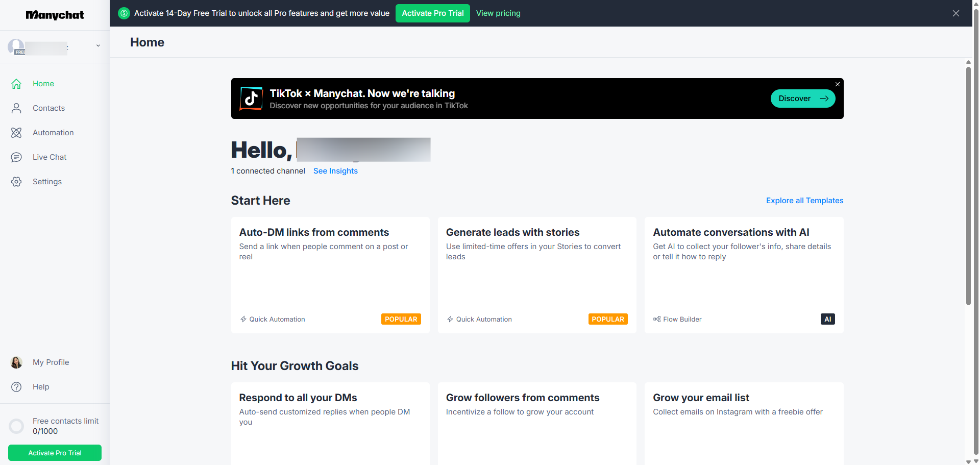The height and width of the screenshot is (465, 980).
Task: Click the My Profile avatar picture
Action: tap(16, 362)
